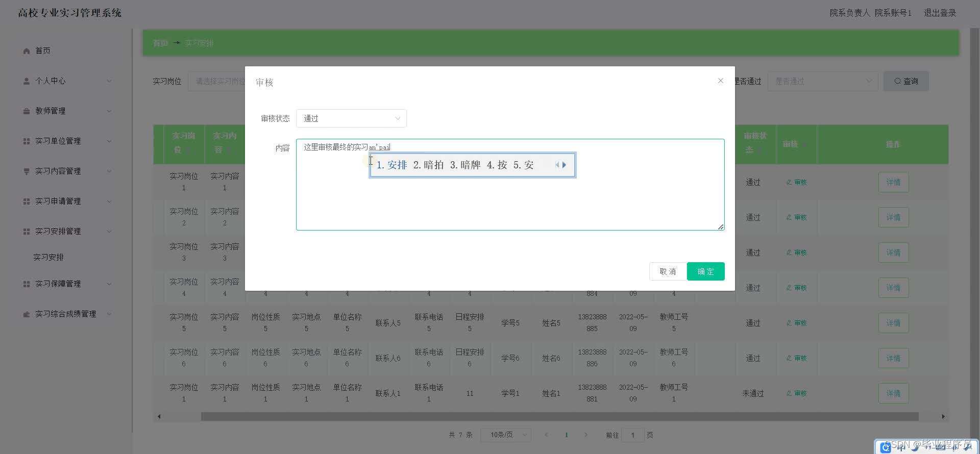Click the icon beside 实习内容管理
Viewport: 980px width, 454px height.
click(x=27, y=171)
